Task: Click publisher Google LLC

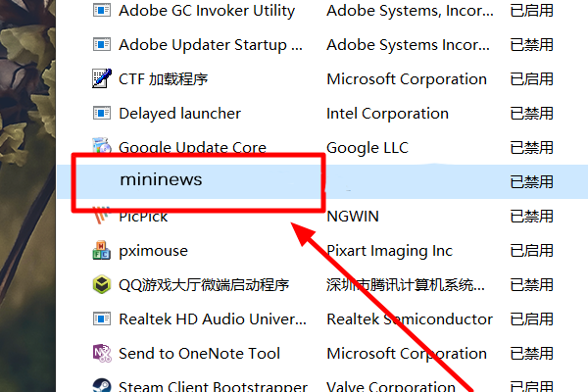Action: [x=367, y=148]
